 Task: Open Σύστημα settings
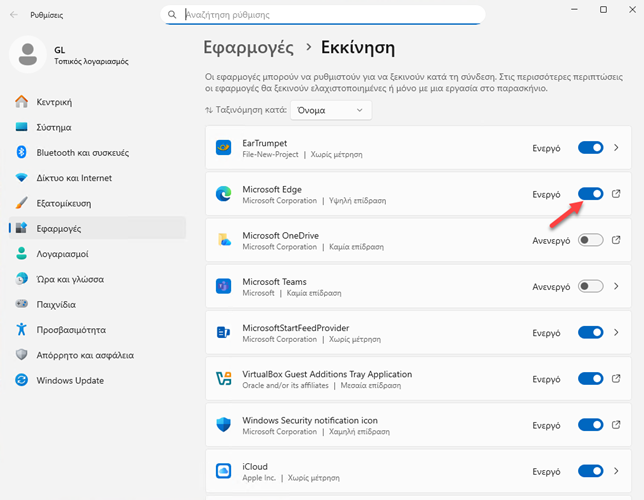[x=97, y=127]
